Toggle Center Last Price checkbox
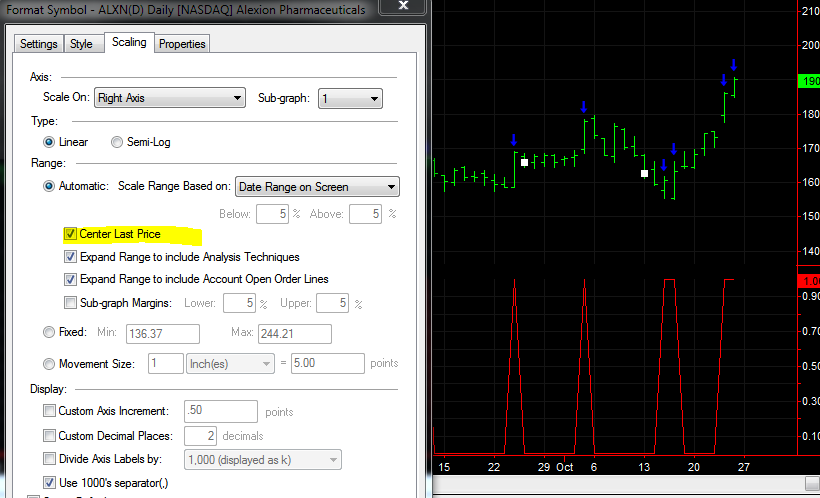The height and width of the screenshot is (498, 820). [70, 234]
